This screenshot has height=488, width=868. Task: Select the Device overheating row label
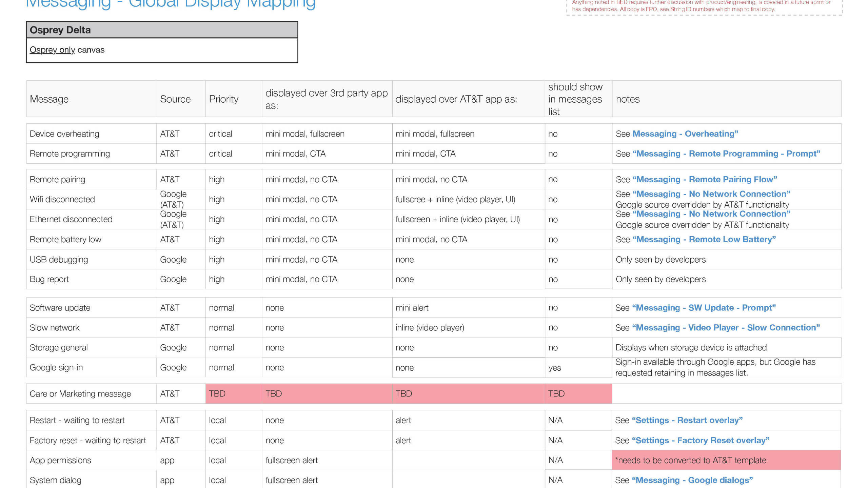click(64, 134)
